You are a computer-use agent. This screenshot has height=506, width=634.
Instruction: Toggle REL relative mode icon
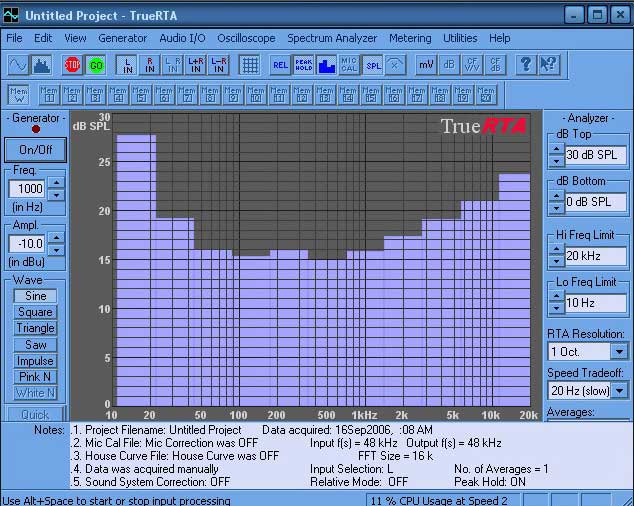pyautogui.click(x=280, y=65)
